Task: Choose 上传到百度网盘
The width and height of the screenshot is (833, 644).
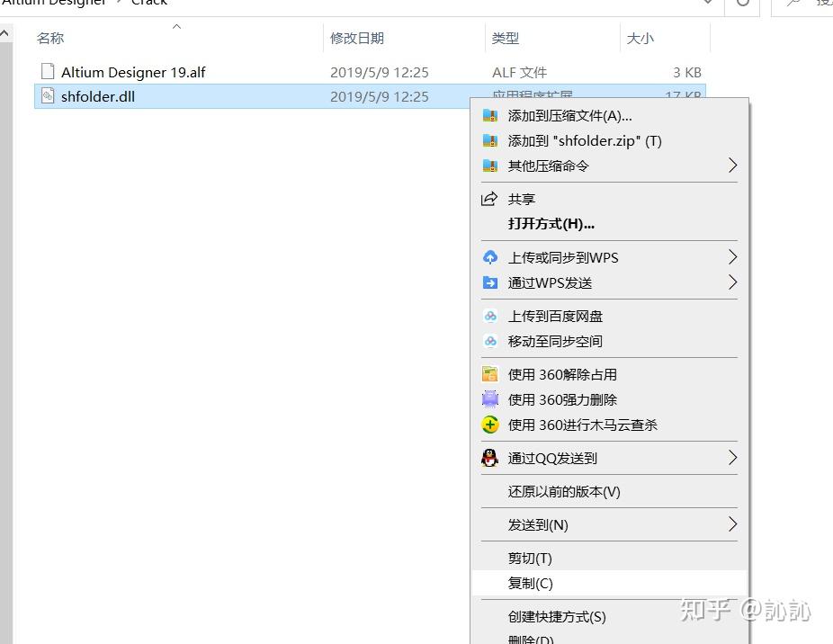Action: (609, 317)
